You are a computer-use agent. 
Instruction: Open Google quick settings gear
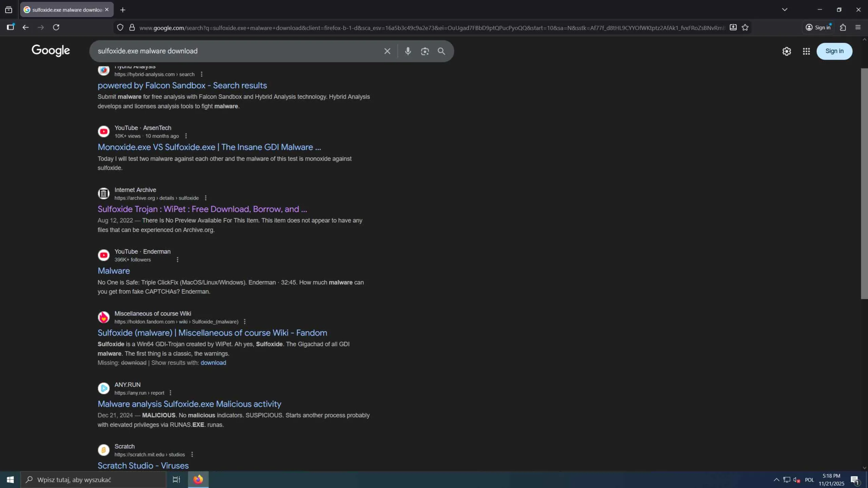(x=787, y=51)
